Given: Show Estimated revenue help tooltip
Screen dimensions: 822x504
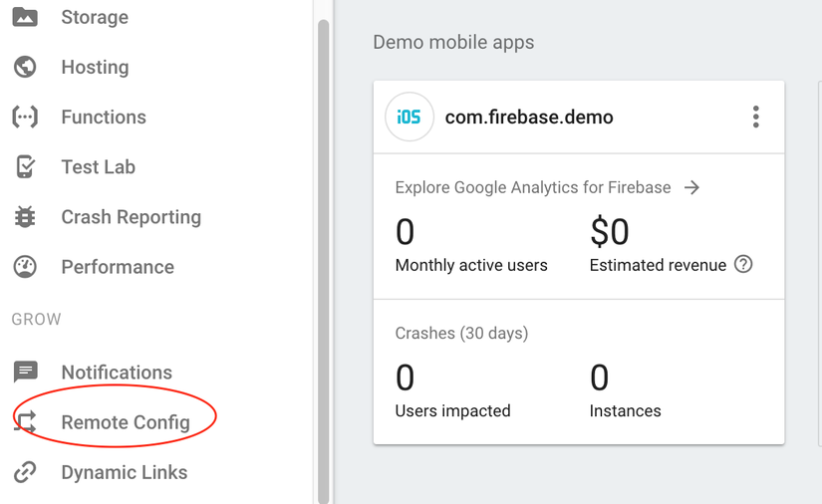Looking at the screenshot, I should coord(743,264).
